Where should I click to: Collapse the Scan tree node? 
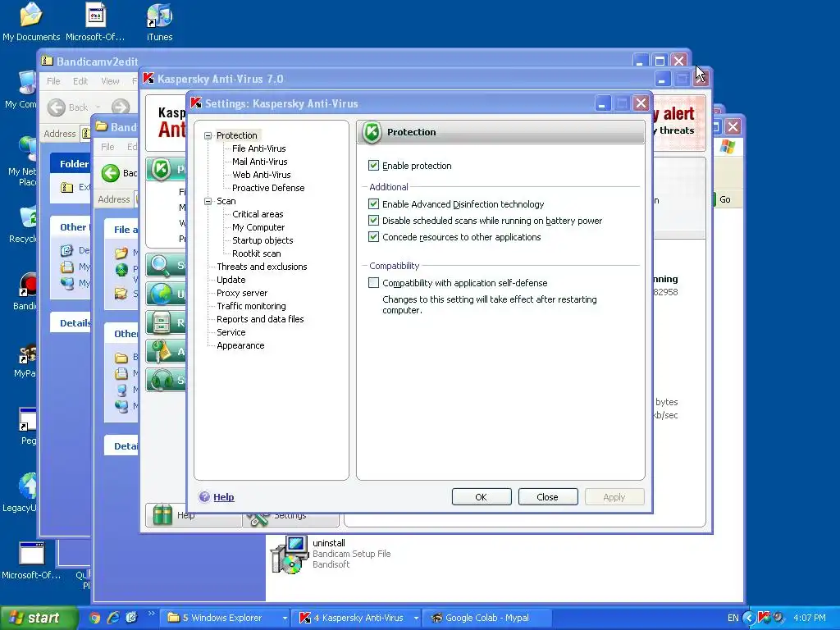[x=208, y=202]
